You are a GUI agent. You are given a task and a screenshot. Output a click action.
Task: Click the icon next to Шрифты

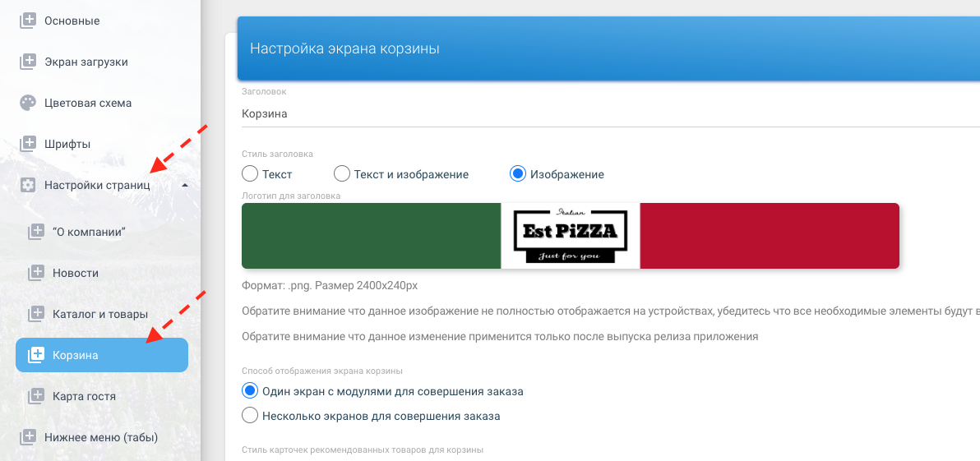(x=28, y=144)
